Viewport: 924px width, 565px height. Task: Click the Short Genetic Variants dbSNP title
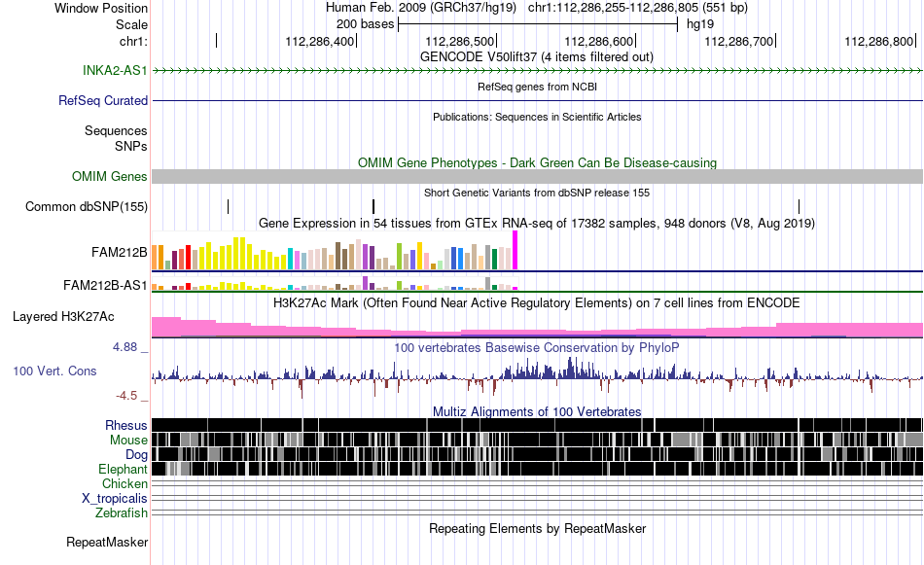click(537, 193)
